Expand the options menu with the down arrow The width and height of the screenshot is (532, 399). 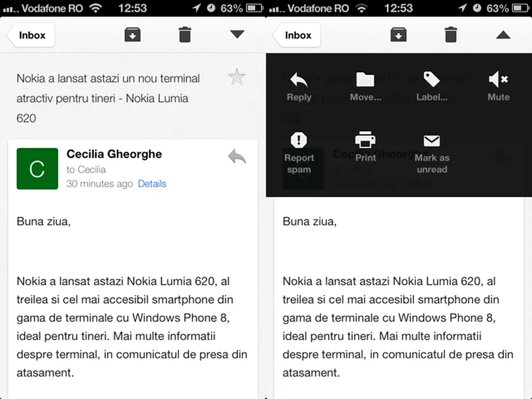tap(237, 35)
